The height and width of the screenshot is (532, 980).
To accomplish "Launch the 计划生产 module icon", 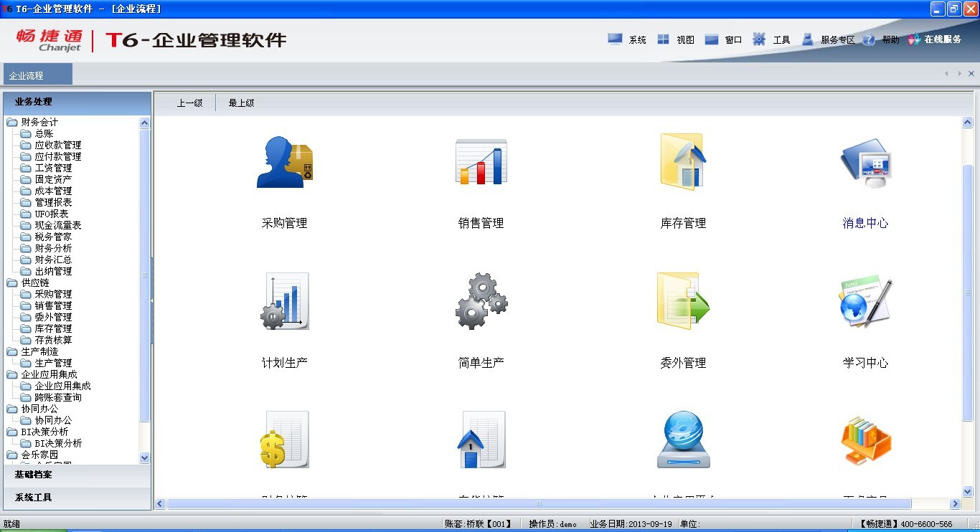I will pyautogui.click(x=285, y=301).
